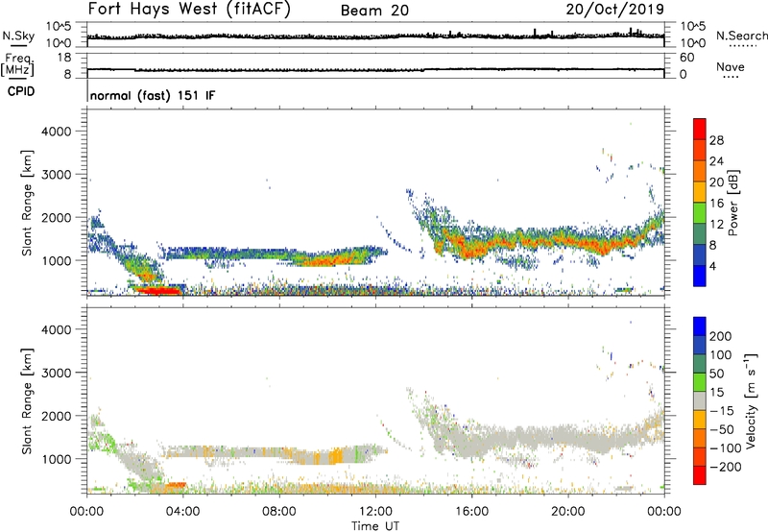Click the '12:00' time axis tick label

tap(375, 512)
